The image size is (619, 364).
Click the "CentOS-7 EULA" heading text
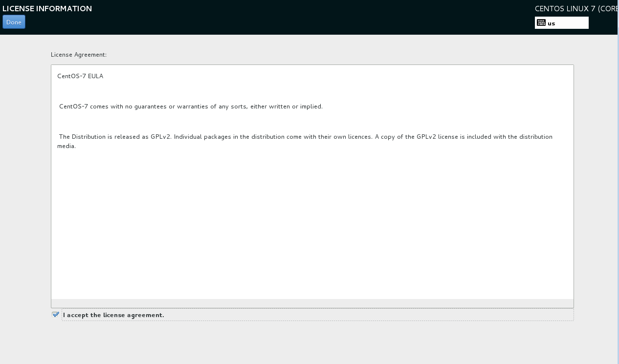pos(80,76)
